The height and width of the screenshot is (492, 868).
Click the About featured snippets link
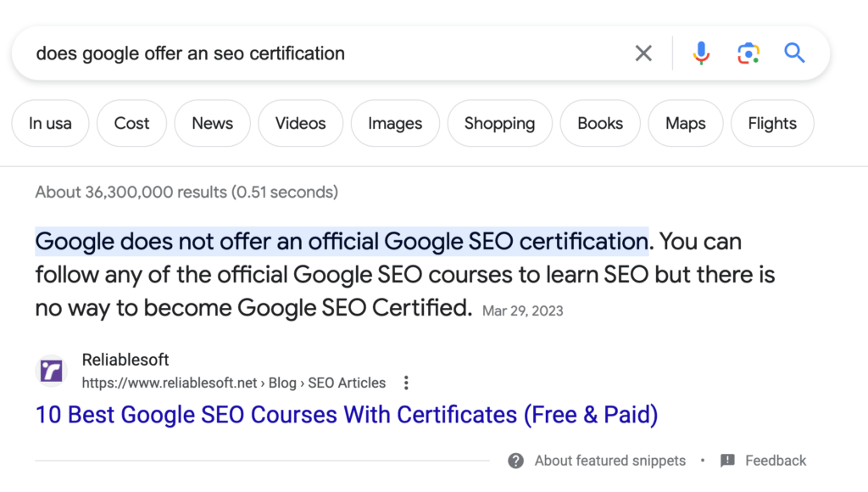(x=609, y=461)
